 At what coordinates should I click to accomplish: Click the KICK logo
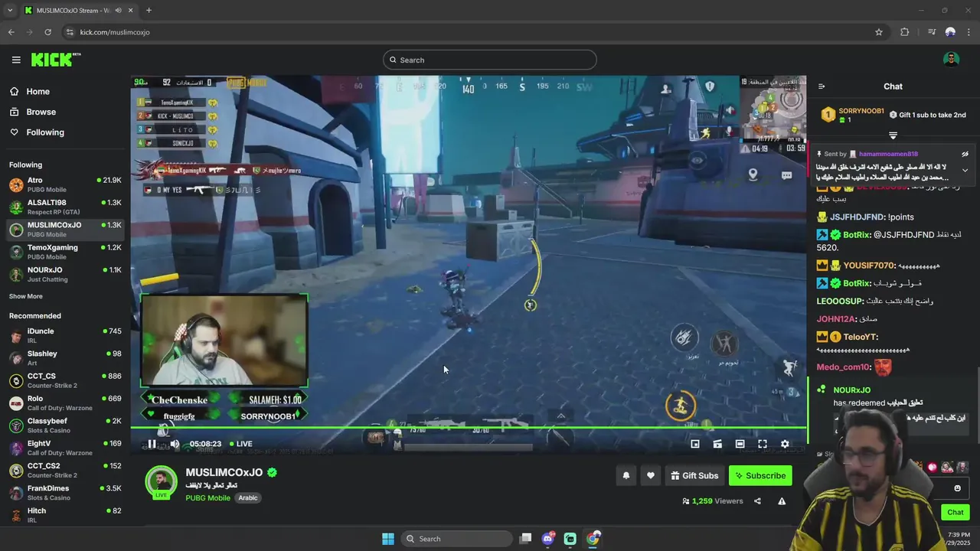click(55, 60)
